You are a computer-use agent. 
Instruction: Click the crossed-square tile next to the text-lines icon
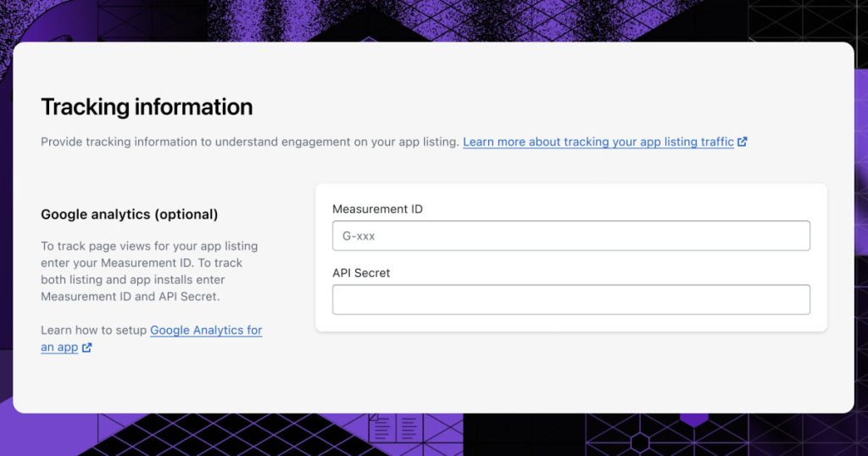442,428
